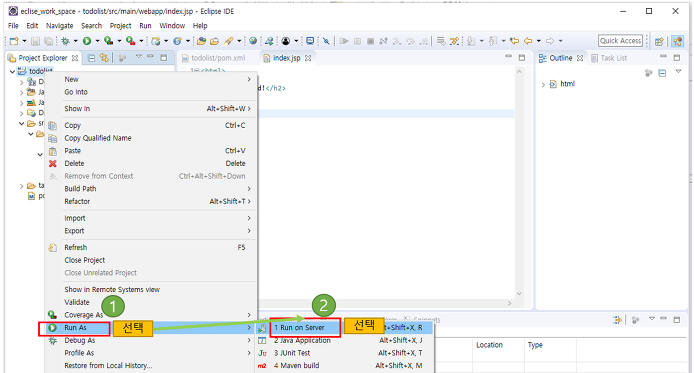Click Collapse All in Project Explorer
This screenshot has height=373, width=694.
(x=91, y=58)
